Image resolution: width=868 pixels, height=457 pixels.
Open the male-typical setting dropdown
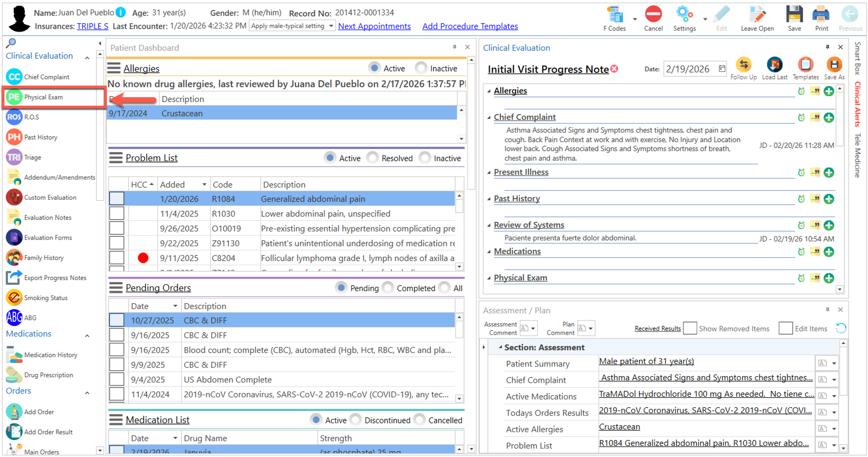click(331, 26)
